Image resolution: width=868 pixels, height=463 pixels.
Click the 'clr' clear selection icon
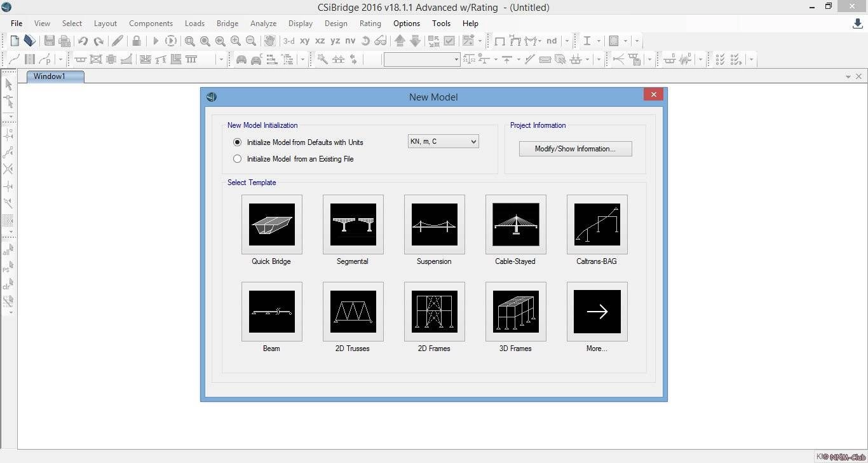[8, 284]
